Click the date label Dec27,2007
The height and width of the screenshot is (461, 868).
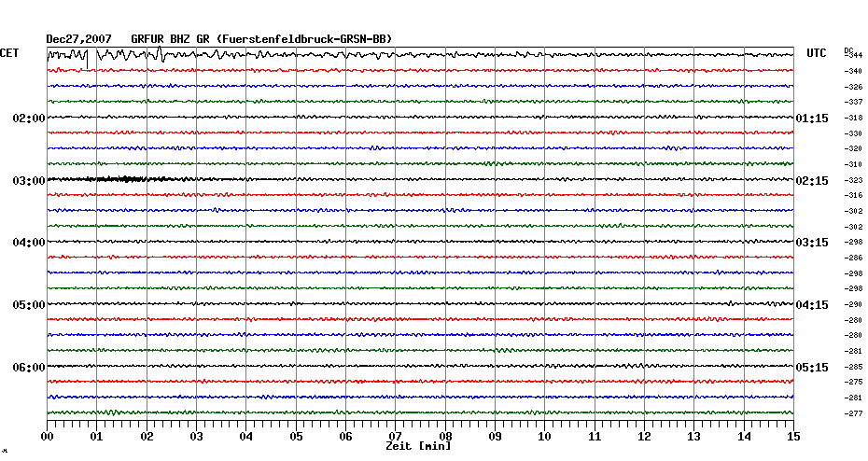pyautogui.click(x=78, y=39)
